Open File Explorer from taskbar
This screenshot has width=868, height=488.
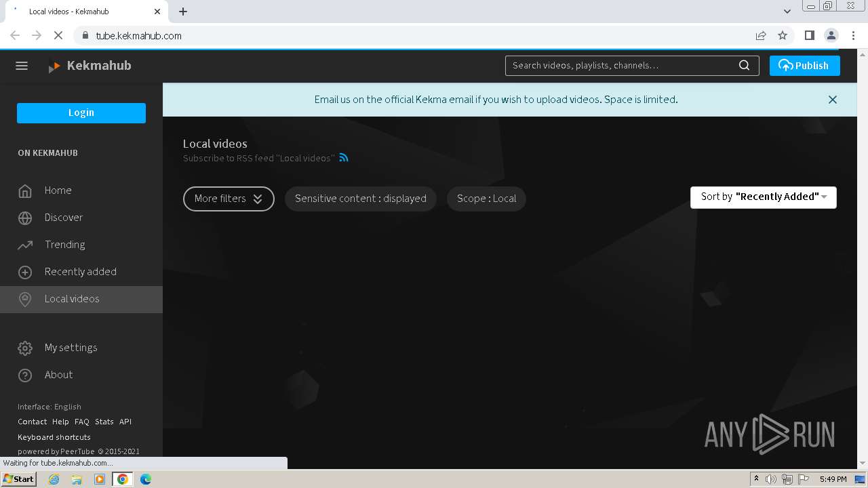pos(77,479)
